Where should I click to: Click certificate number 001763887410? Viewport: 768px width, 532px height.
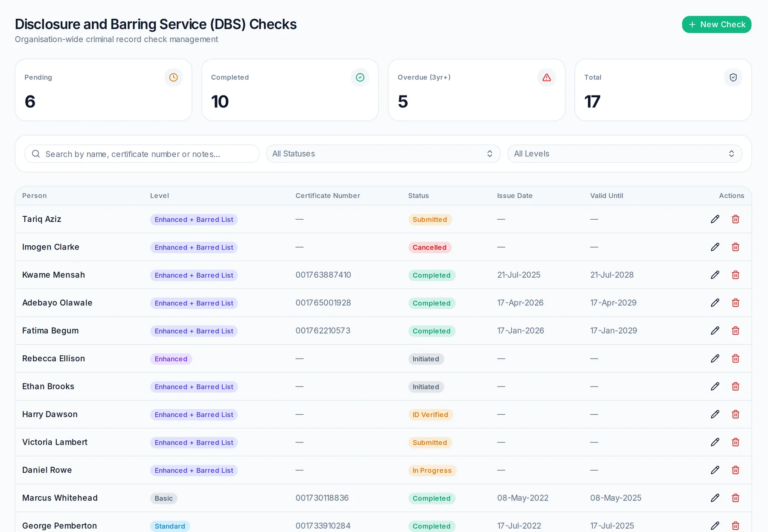[323, 275]
